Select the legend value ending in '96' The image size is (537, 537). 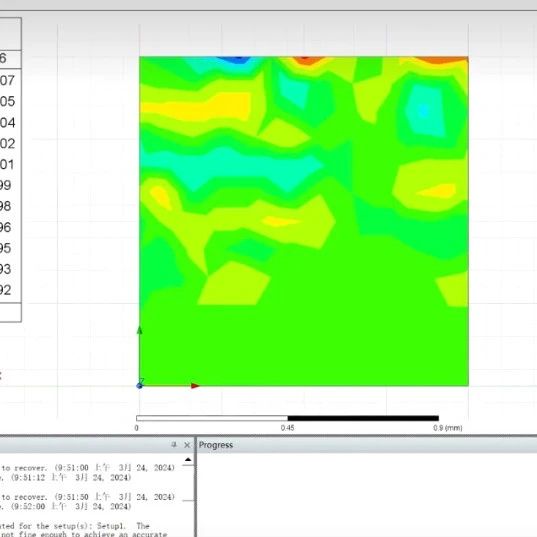tap(6, 227)
